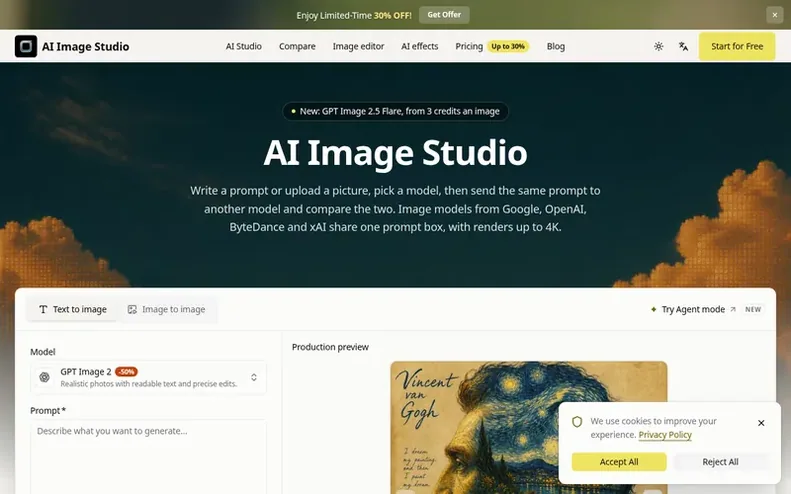Toggle the light/dark theme sun icon
This screenshot has height=494, width=791.
[x=658, y=46]
